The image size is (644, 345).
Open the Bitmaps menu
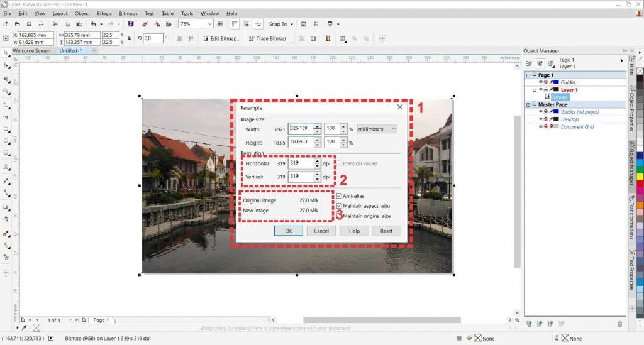128,13
